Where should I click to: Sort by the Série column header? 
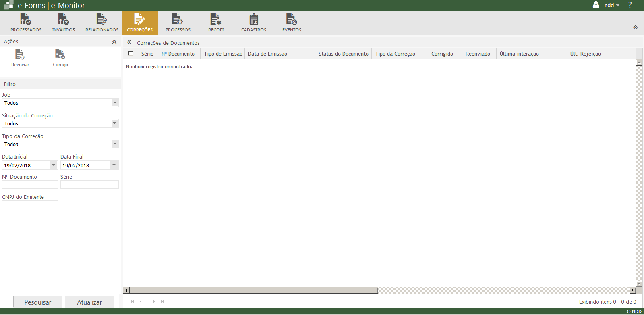pyautogui.click(x=147, y=54)
